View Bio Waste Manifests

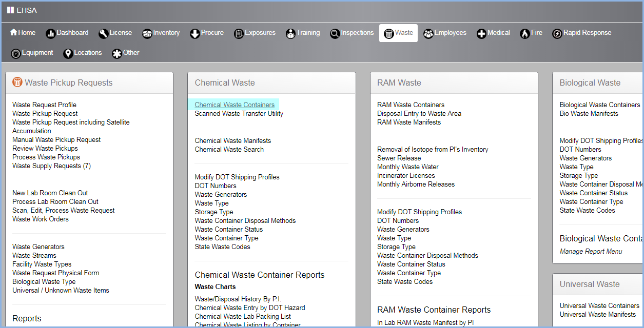click(589, 114)
